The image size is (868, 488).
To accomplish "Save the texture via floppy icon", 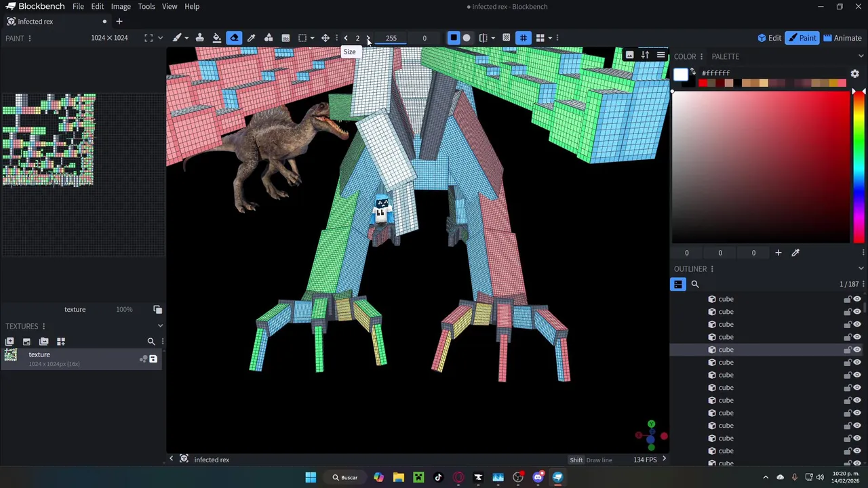I will 153,359.
